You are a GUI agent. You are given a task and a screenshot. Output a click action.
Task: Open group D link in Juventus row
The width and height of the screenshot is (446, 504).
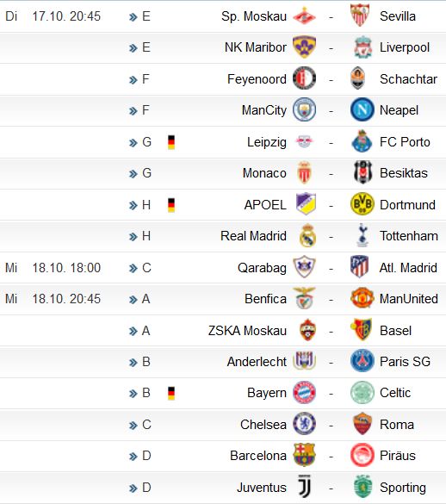point(140,488)
